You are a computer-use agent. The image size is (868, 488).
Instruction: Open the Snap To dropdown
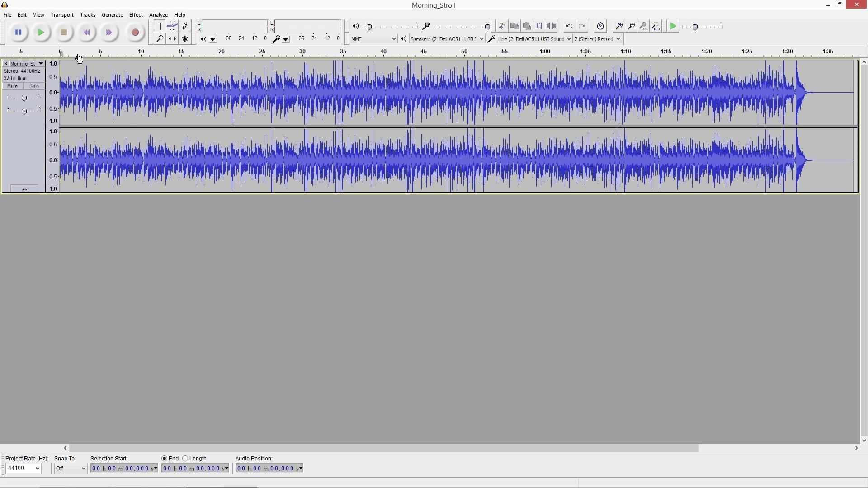(x=70, y=468)
